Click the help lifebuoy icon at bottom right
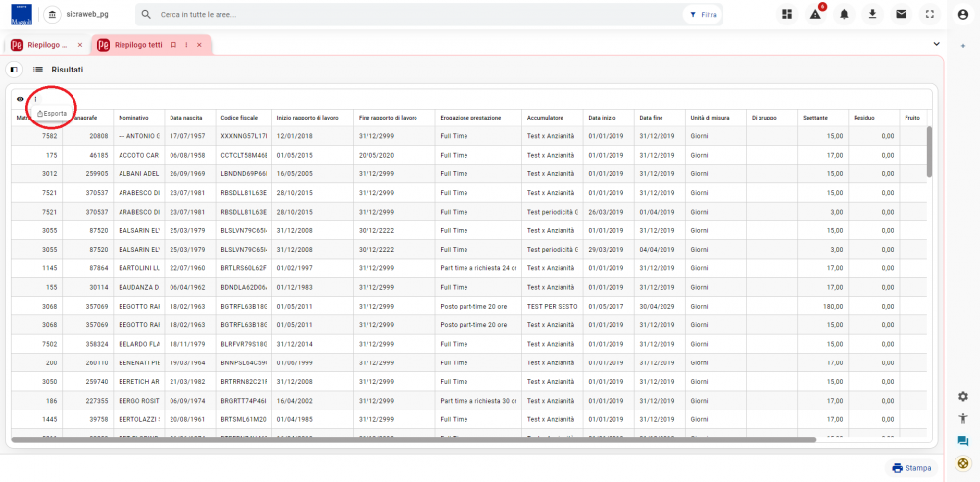Image resolution: width=980 pixels, height=482 pixels. coord(963,463)
